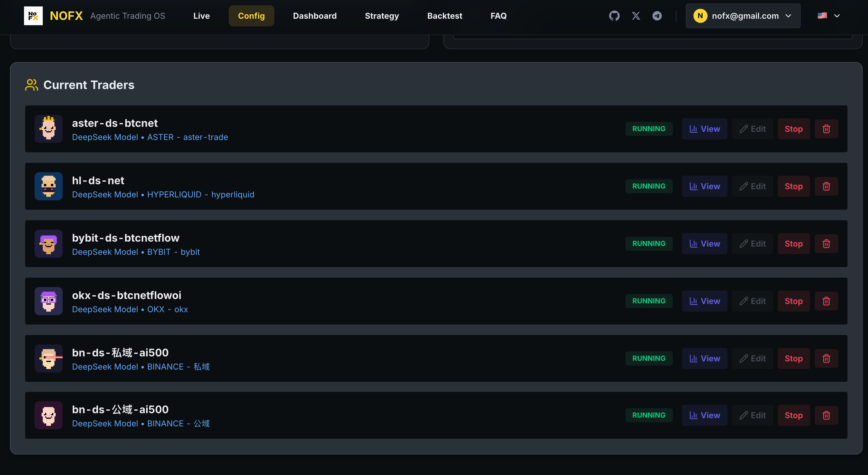
Task: Edit the bn-ds-私域-ai500 trader
Action: [753, 358]
